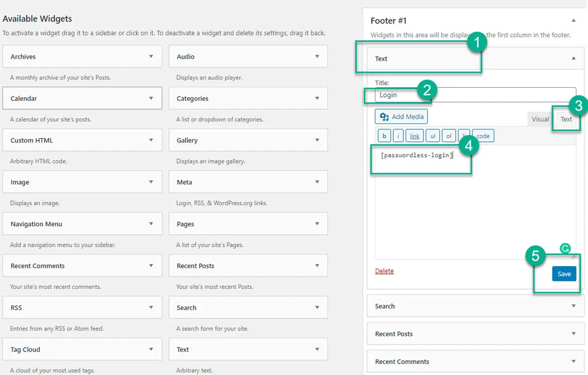Click the link insertion icon
The width and height of the screenshot is (588, 375).
[x=414, y=135]
